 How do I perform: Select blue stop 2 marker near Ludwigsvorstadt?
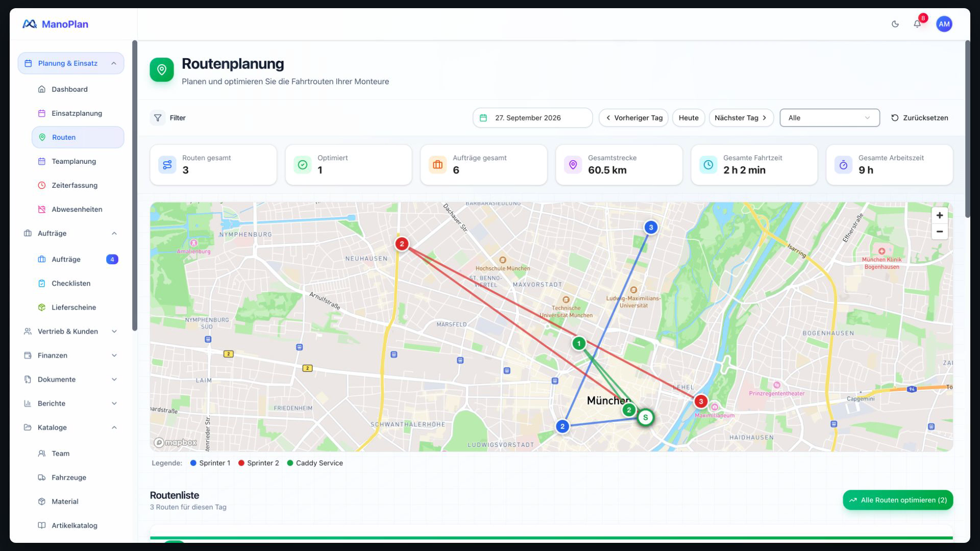coord(562,427)
